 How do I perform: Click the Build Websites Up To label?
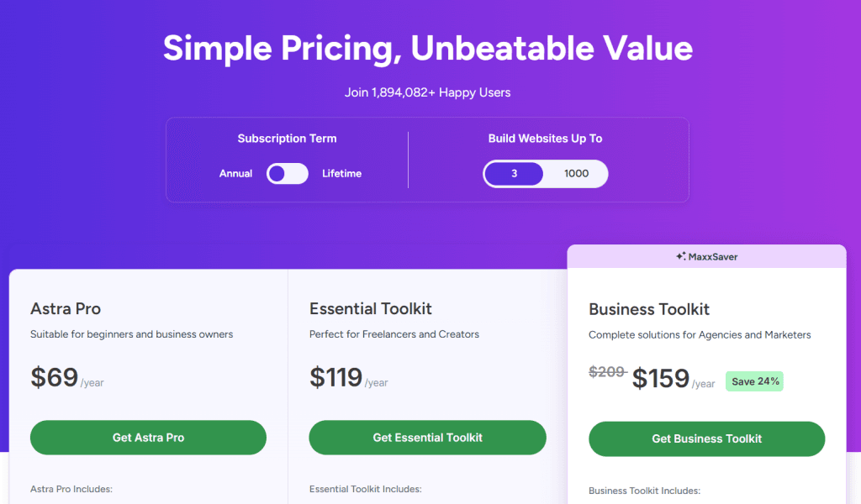click(x=545, y=139)
